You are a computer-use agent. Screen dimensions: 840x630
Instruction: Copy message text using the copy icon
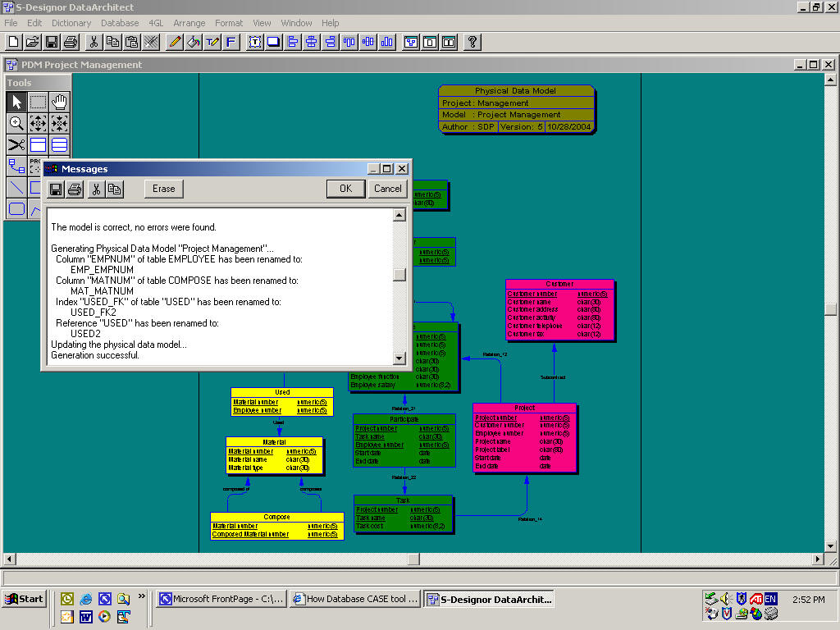coord(115,189)
